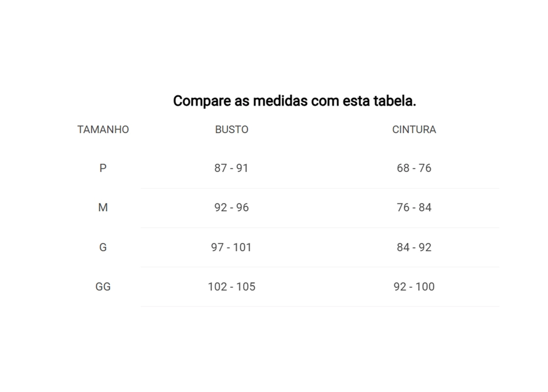
Task: Select bust value 87 - 91
Action: click(232, 168)
